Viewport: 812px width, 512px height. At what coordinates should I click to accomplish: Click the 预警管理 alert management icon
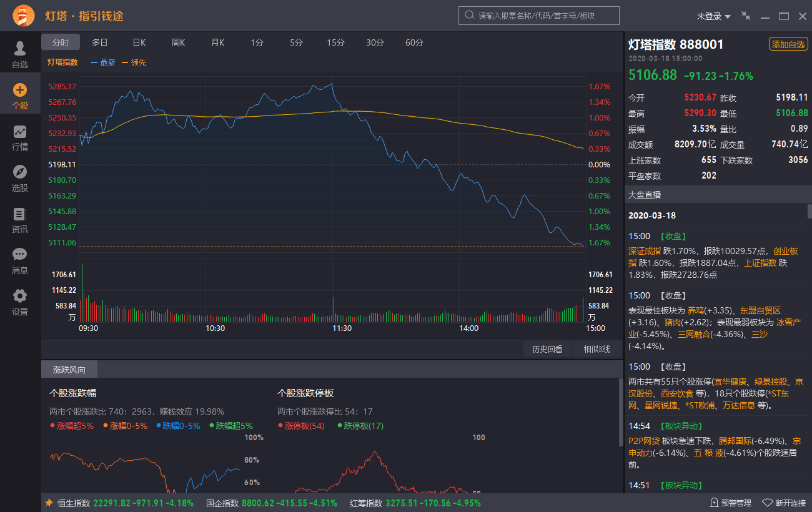point(715,503)
